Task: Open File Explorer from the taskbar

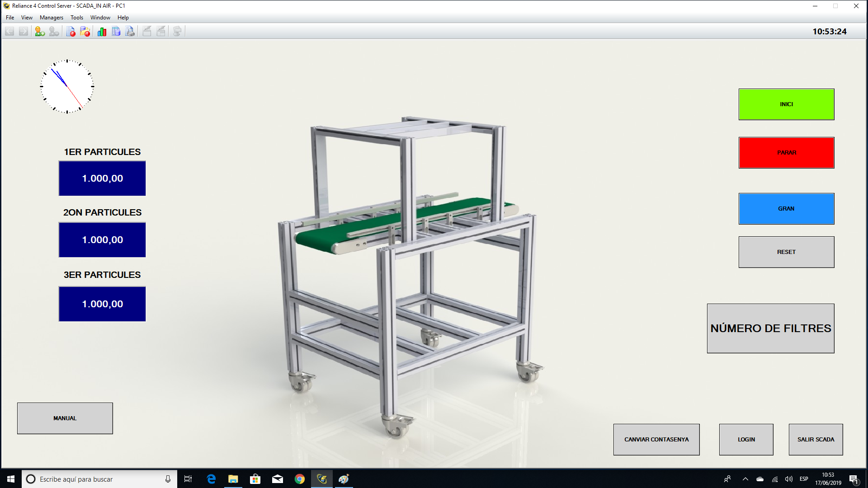Action: click(x=233, y=479)
